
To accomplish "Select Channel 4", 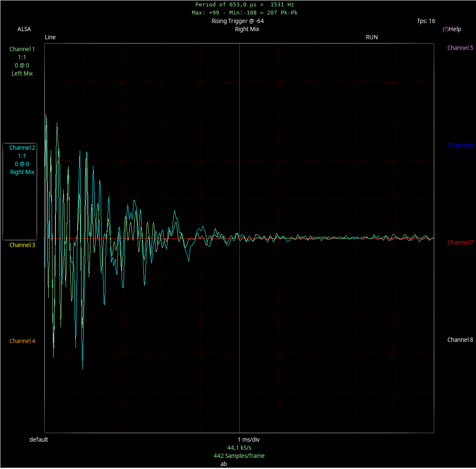I will coord(22,341).
